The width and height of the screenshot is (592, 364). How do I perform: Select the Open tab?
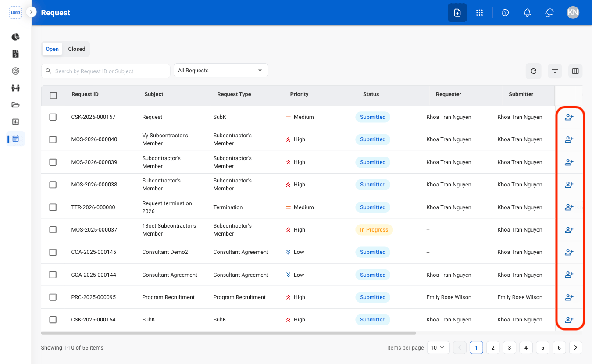tap(52, 49)
